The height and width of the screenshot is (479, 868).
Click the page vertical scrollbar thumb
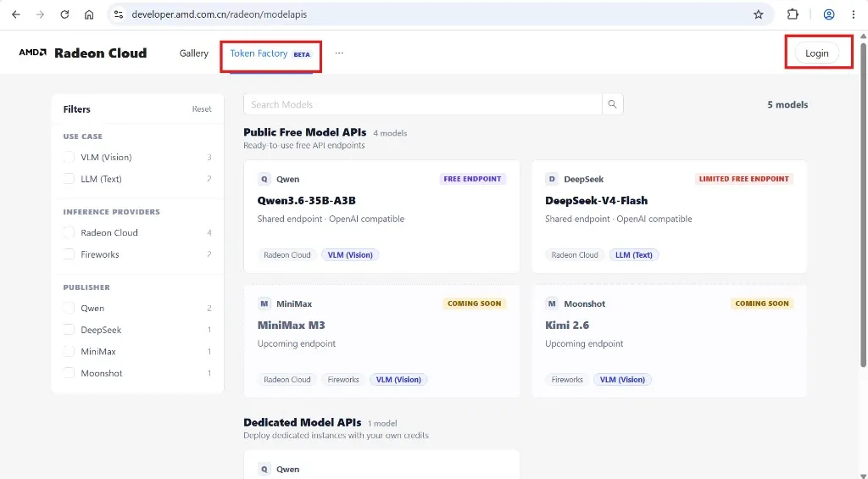[863, 203]
